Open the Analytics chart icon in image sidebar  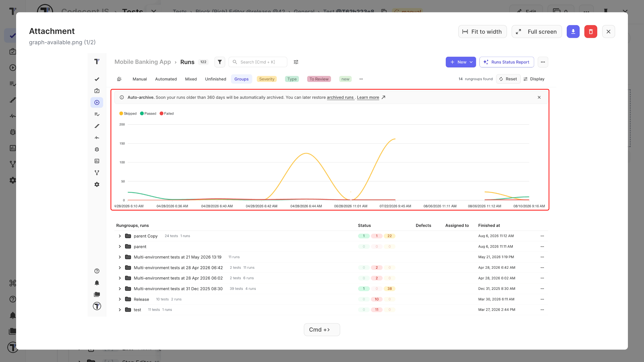click(x=97, y=161)
